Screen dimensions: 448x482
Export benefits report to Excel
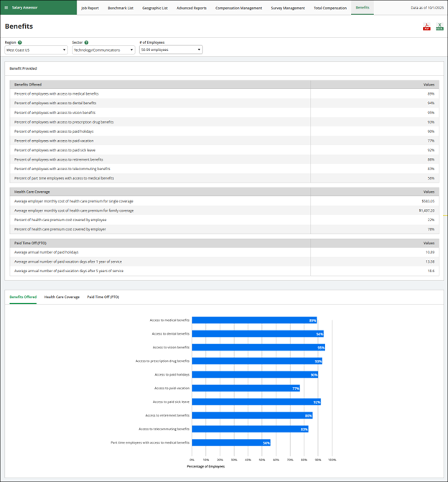(x=439, y=27)
